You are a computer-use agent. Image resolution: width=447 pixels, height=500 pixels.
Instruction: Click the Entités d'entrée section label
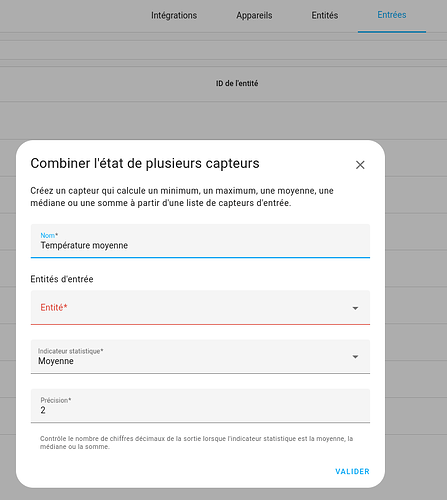coord(62,279)
